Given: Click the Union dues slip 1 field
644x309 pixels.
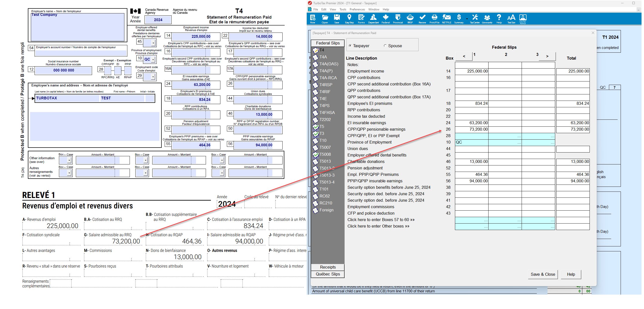Looking at the screenshot, I should tap(472, 149).
